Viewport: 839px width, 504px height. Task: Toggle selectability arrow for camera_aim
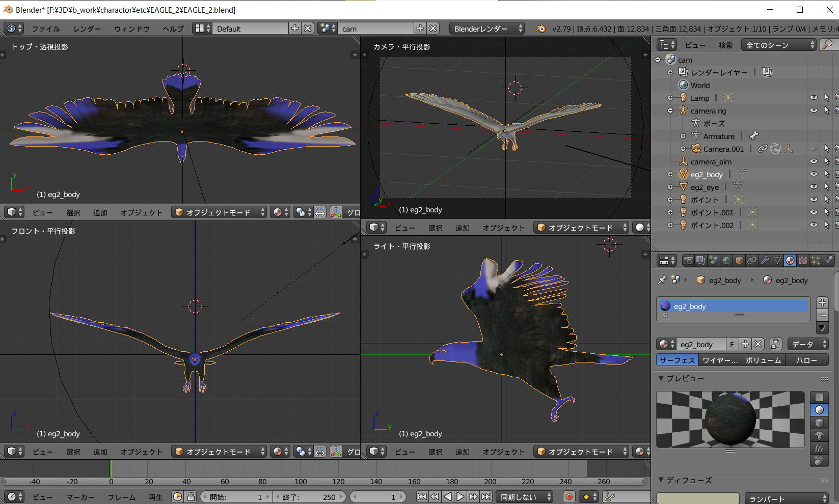pyautogui.click(x=827, y=161)
